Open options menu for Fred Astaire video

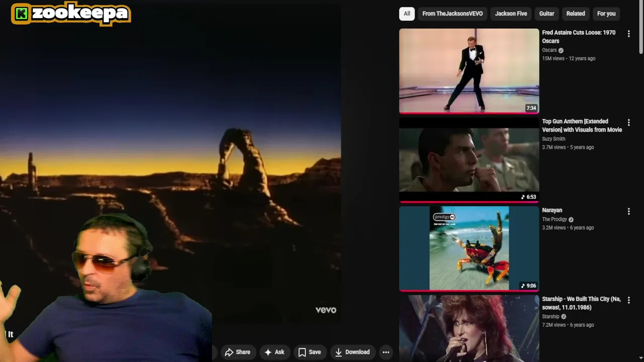(x=628, y=34)
